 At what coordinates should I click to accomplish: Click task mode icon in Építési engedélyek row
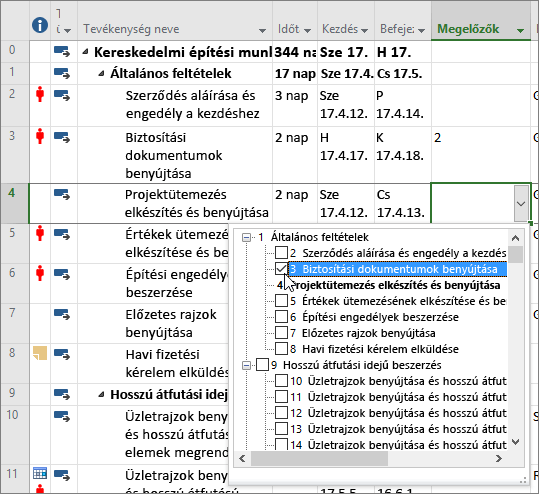tap(62, 274)
